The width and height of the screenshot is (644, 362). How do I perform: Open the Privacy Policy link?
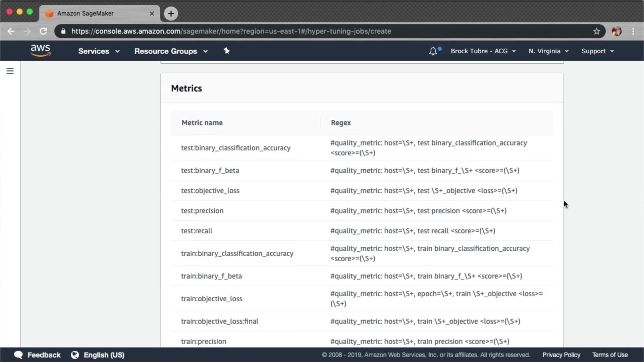pos(561,355)
